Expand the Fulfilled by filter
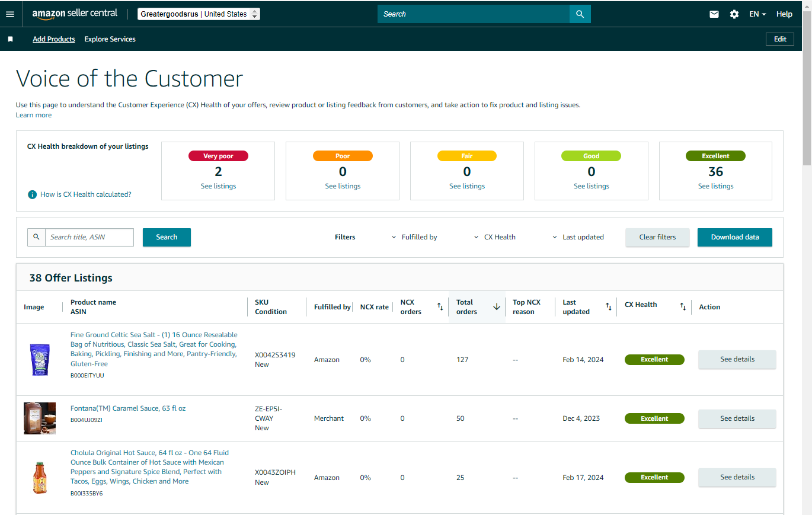The width and height of the screenshot is (812, 515). pyautogui.click(x=414, y=237)
